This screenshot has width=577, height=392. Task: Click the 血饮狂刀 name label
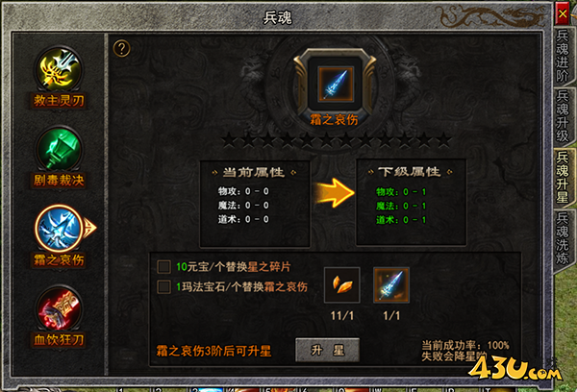coord(59,340)
